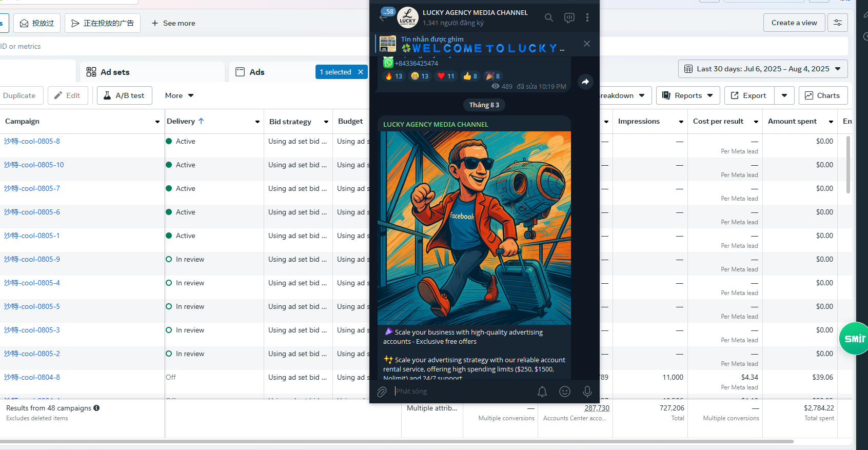This screenshot has width=868, height=450.
Task: Click the ID or metrics search field
Action: [185, 46]
